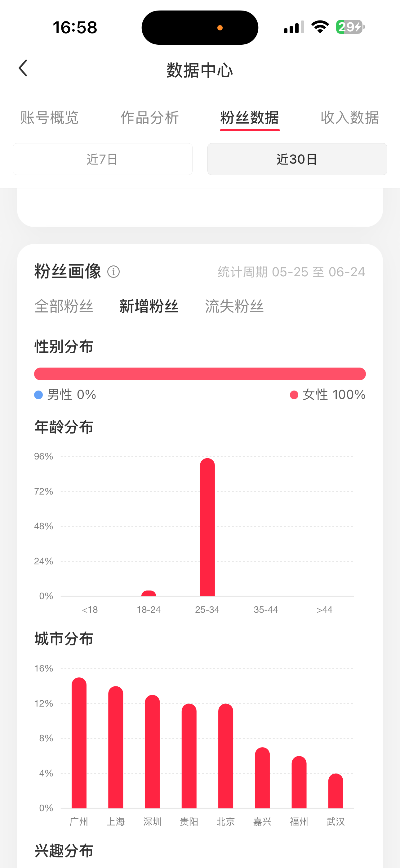Tap the red 女性 legend dot
The width and height of the screenshot is (400, 868).
(x=294, y=395)
